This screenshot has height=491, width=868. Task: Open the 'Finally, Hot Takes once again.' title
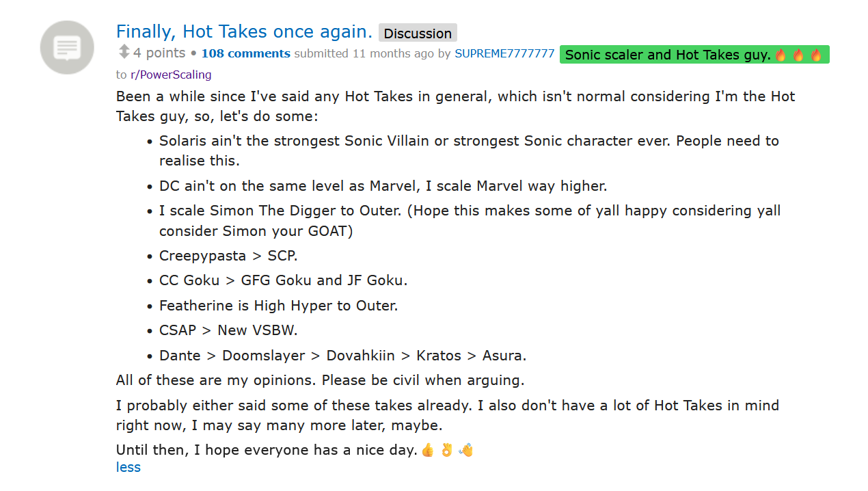pyautogui.click(x=244, y=31)
